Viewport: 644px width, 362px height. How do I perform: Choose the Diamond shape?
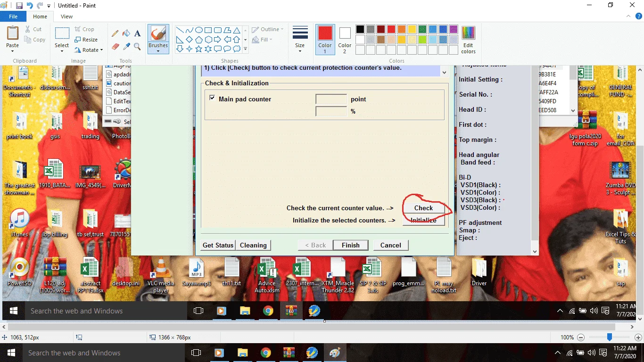(190, 39)
